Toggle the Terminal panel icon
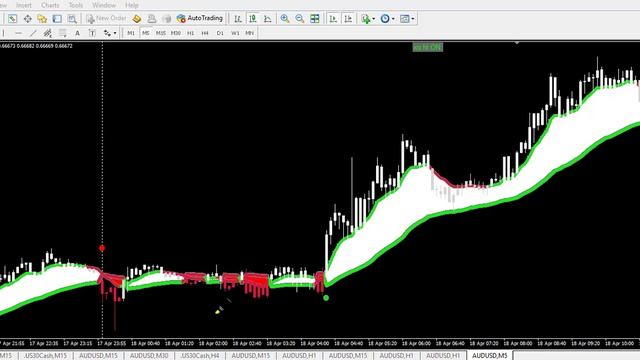 click(x=57, y=18)
